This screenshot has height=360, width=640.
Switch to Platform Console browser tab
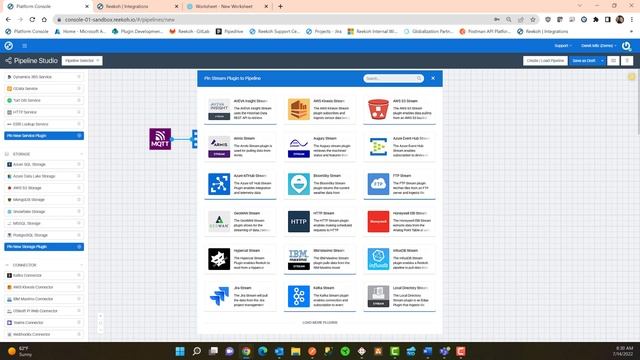click(x=48, y=7)
